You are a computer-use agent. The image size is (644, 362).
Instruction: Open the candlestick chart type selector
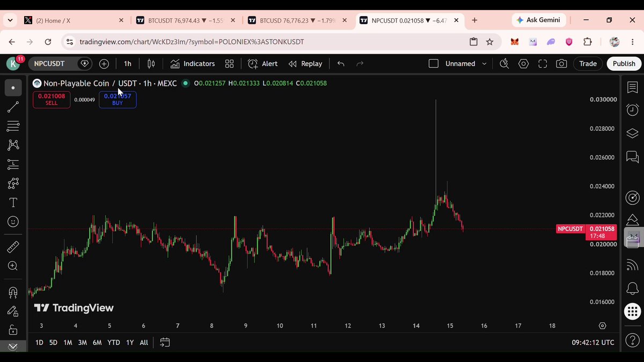point(151,64)
